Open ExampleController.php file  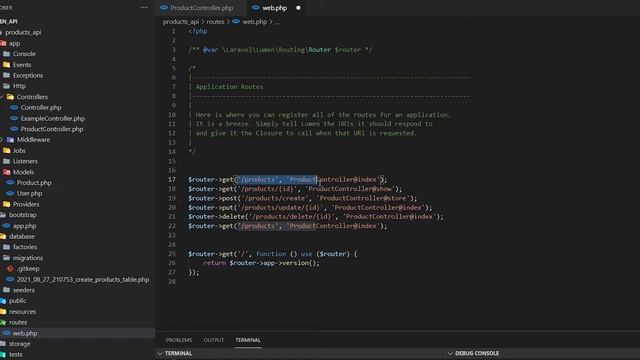click(x=53, y=118)
